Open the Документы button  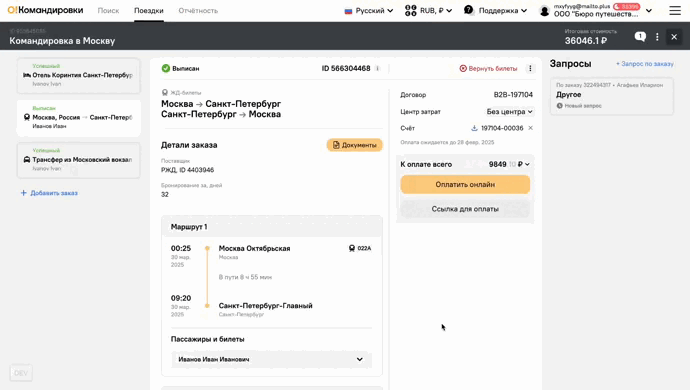355,145
